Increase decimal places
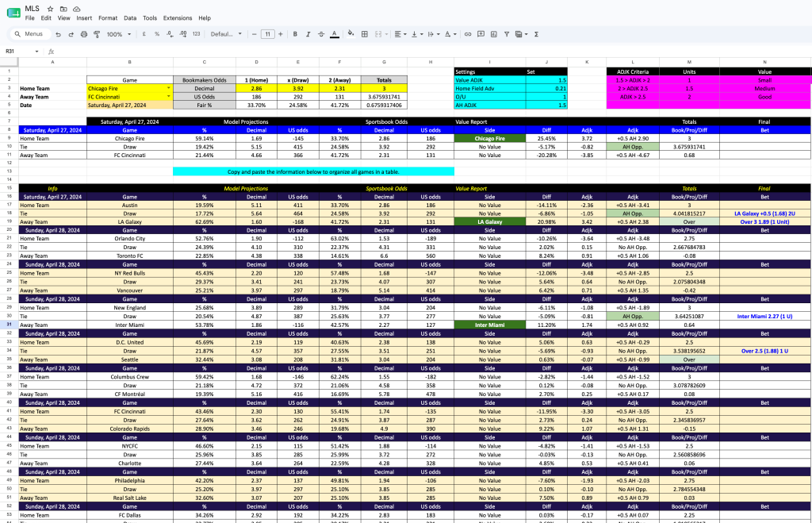812x523 pixels. pyautogui.click(x=183, y=34)
